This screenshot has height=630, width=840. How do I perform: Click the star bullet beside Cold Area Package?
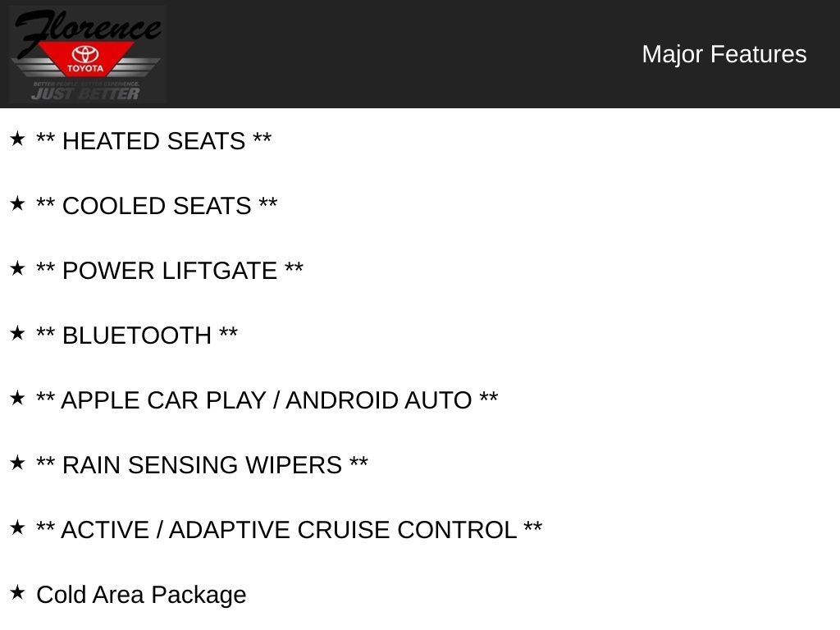17,593
